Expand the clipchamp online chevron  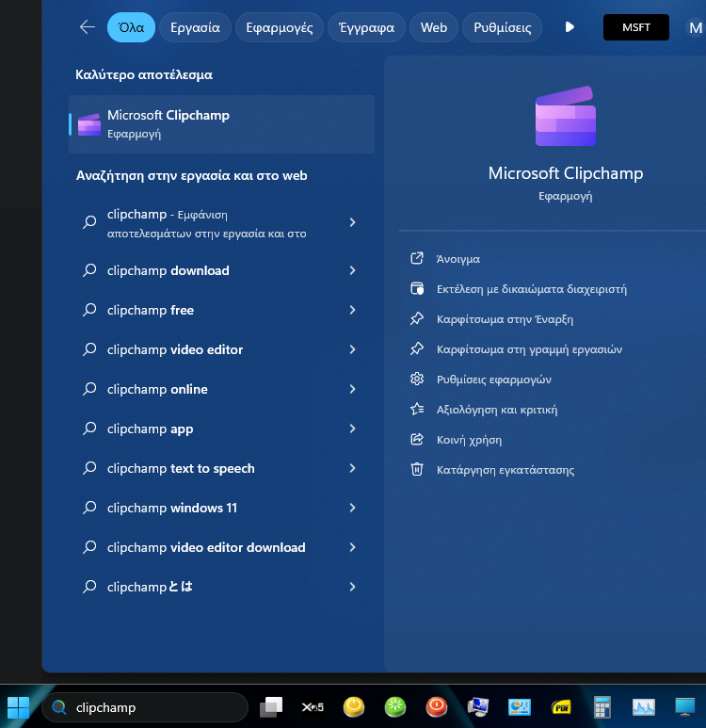352,389
